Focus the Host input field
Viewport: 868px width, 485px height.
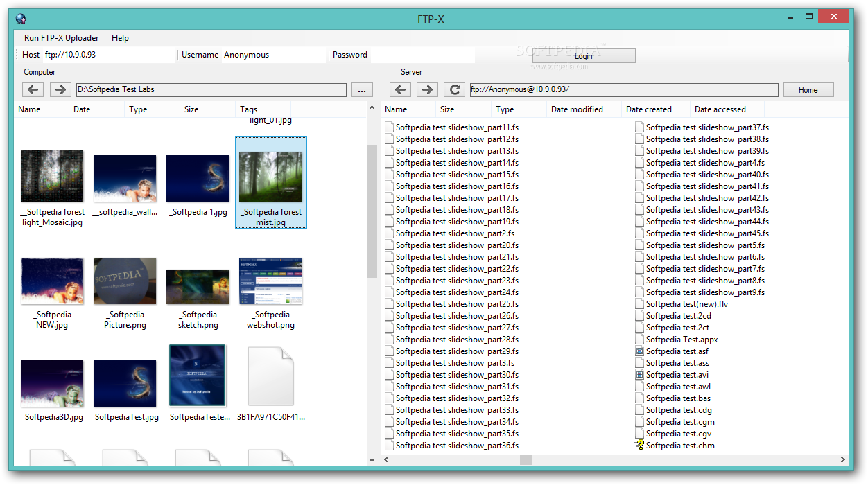[x=109, y=55]
